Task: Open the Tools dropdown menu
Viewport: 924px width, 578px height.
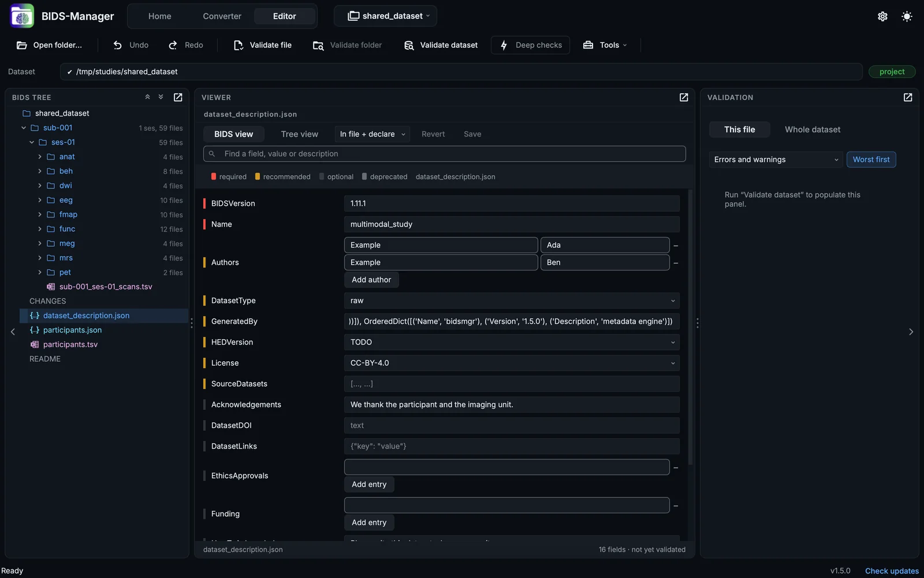Action: tap(605, 45)
